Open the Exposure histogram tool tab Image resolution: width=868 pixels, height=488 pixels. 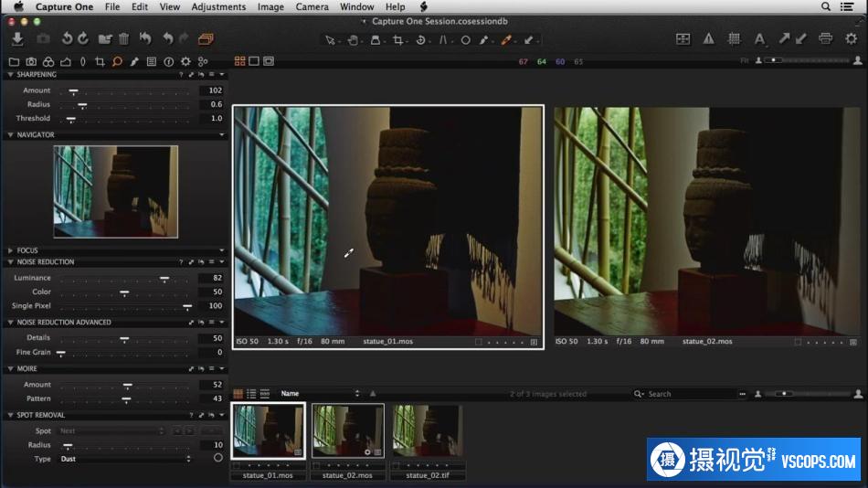tap(65, 61)
